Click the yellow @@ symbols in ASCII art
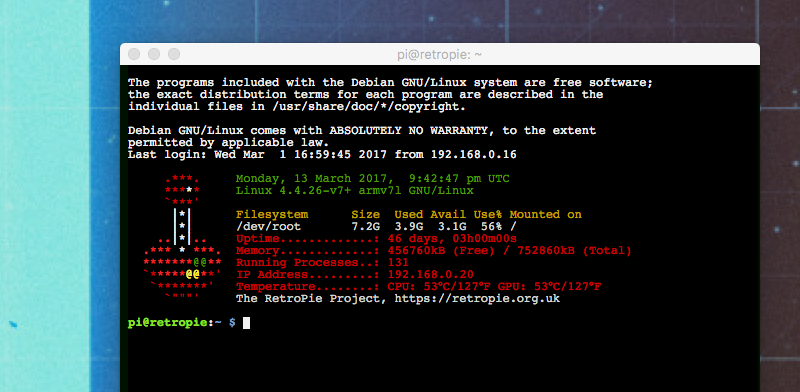The width and height of the screenshot is (800, 392). (x=192, y=274)
